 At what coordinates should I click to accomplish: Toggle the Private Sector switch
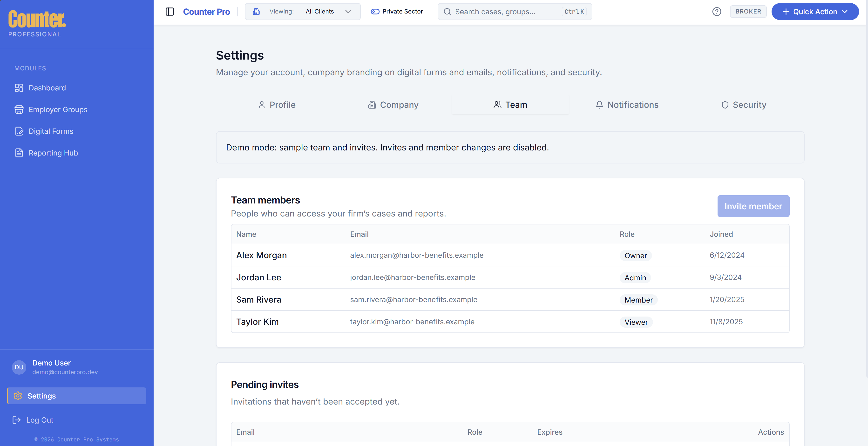[375, 12]
